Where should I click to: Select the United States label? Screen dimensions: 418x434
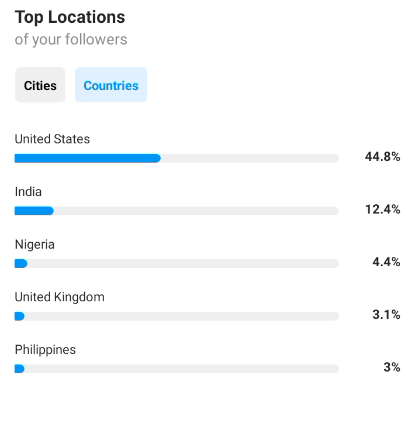point(52,139)
